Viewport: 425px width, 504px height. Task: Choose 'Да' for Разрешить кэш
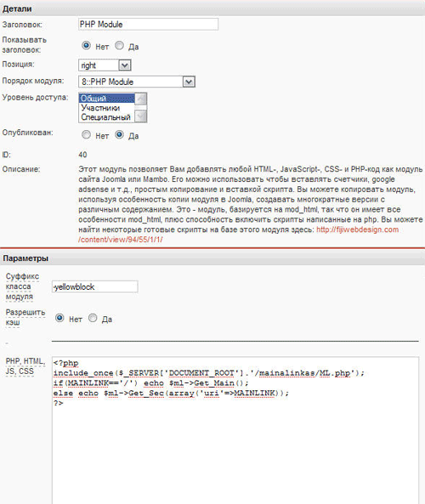point(93,318)
